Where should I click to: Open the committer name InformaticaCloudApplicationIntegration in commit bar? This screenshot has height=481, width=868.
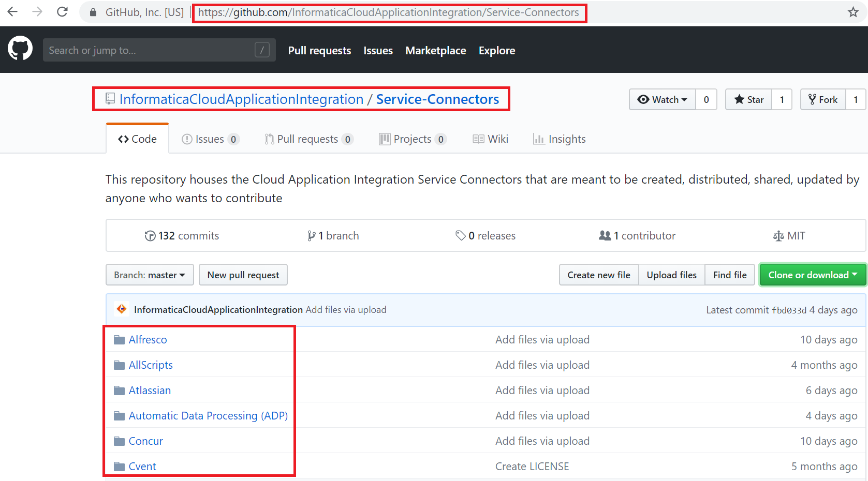pyautogui.click(x=218, y=309)
